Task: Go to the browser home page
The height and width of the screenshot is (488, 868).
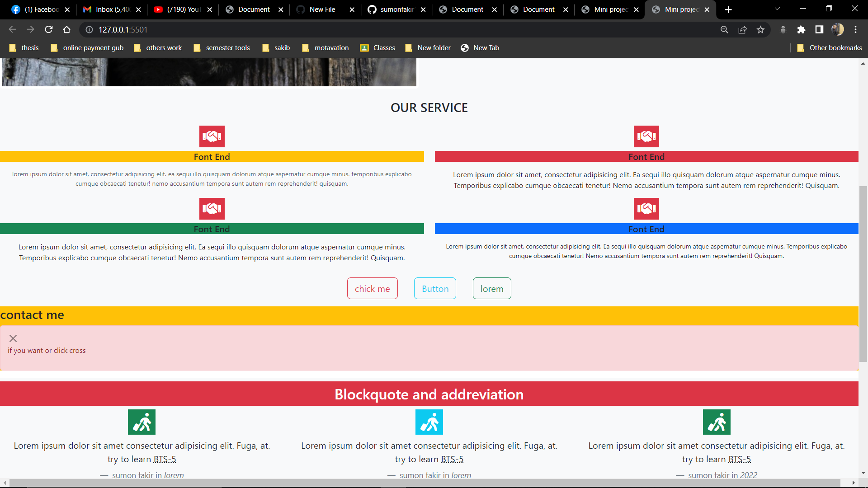Action: point(66,29)
